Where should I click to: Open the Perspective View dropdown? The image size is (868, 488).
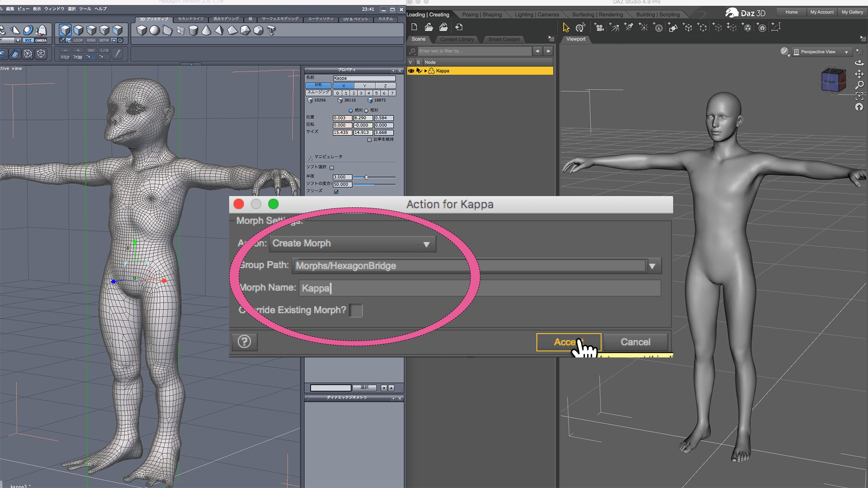click(x=821, y=52)
